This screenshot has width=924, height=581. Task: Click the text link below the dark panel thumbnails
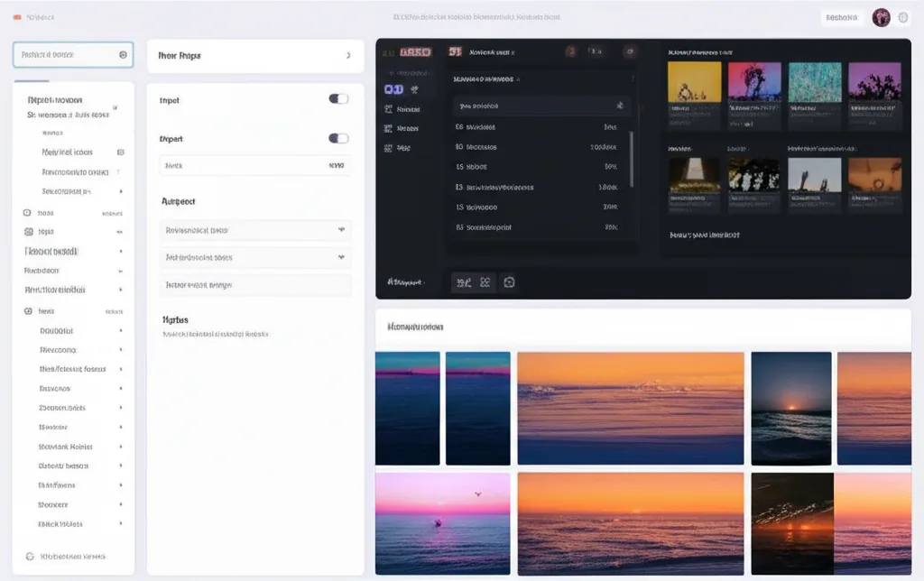click(704, 235)
